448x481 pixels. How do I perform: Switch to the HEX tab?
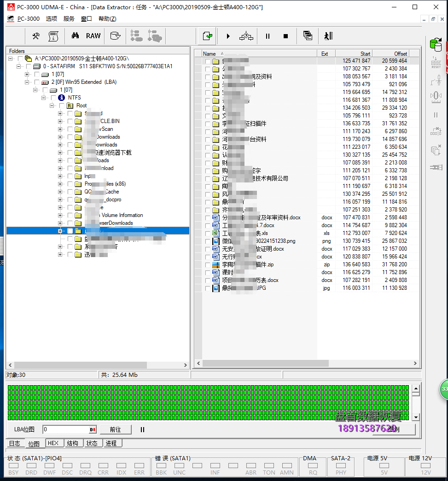click(x=53, y=443)
